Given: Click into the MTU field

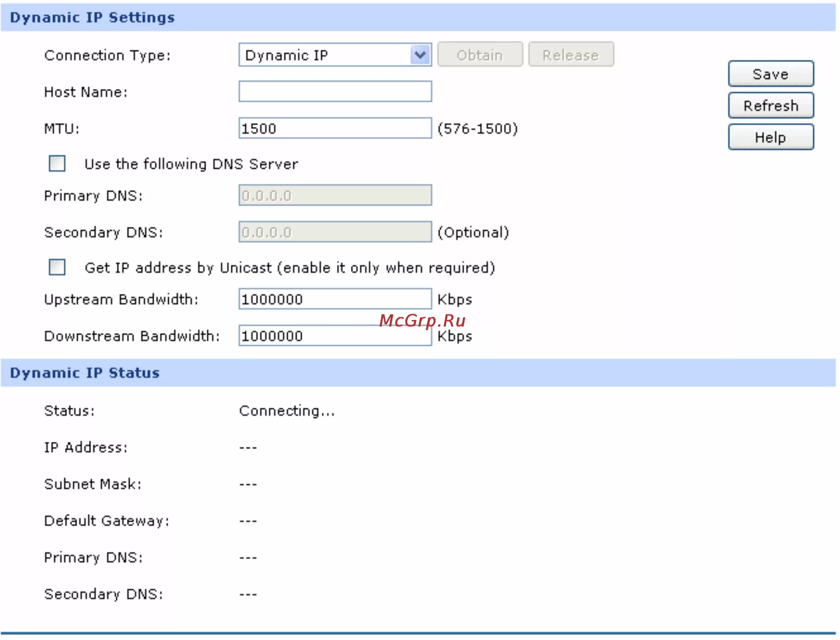Looking at the screenshot, I should coord(336,129).
